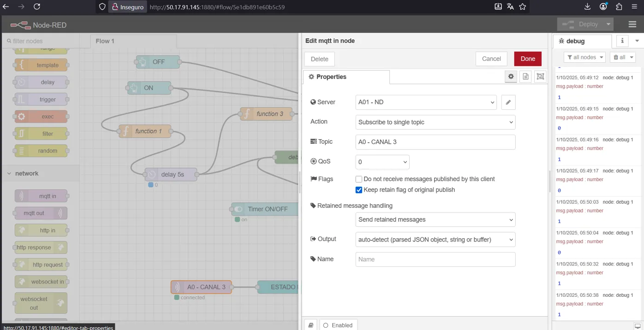
Task: Click the node properties gear icon
Action: tap(511, 77)
